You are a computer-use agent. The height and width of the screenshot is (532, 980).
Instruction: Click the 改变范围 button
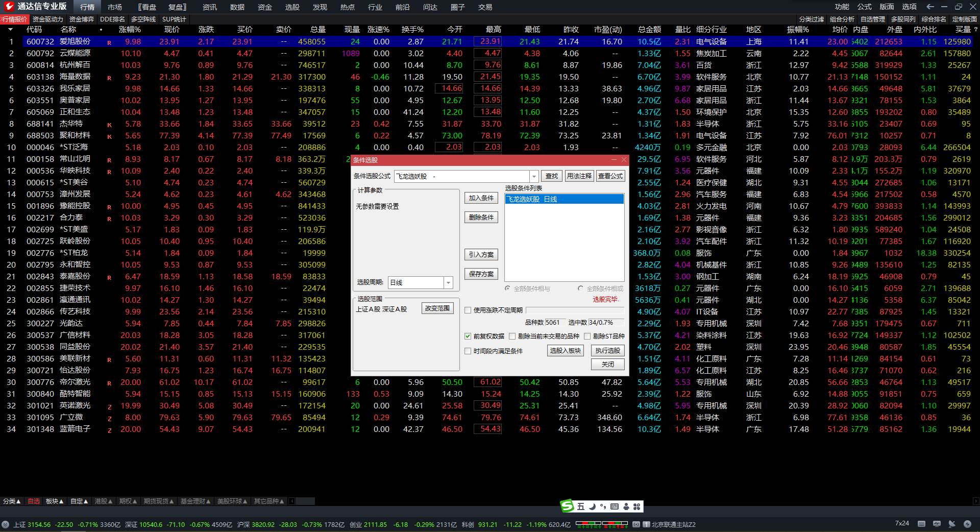coord(437,308)
